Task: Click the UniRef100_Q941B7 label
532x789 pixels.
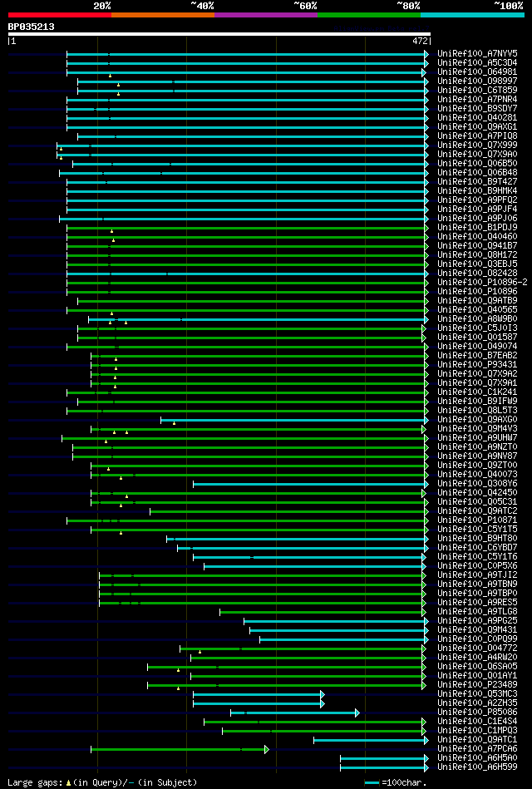Action: 477,245
